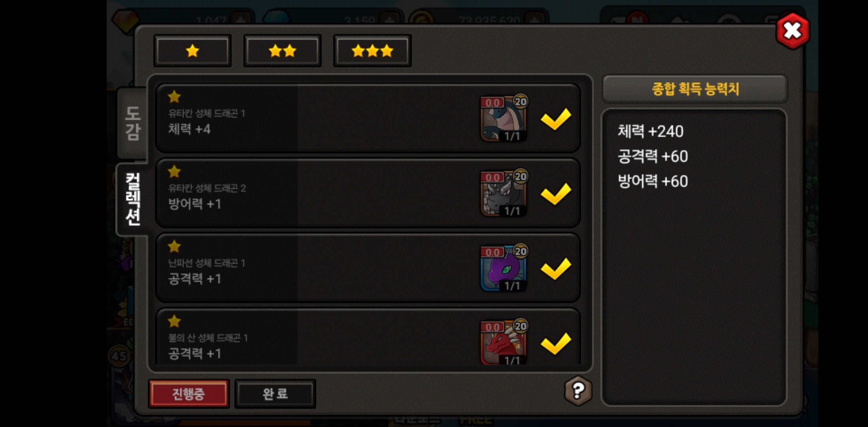Tap the 유타칸 성체 드래곤 2 dragon icon
Screen dimensions: 868x427
(504, 193)
